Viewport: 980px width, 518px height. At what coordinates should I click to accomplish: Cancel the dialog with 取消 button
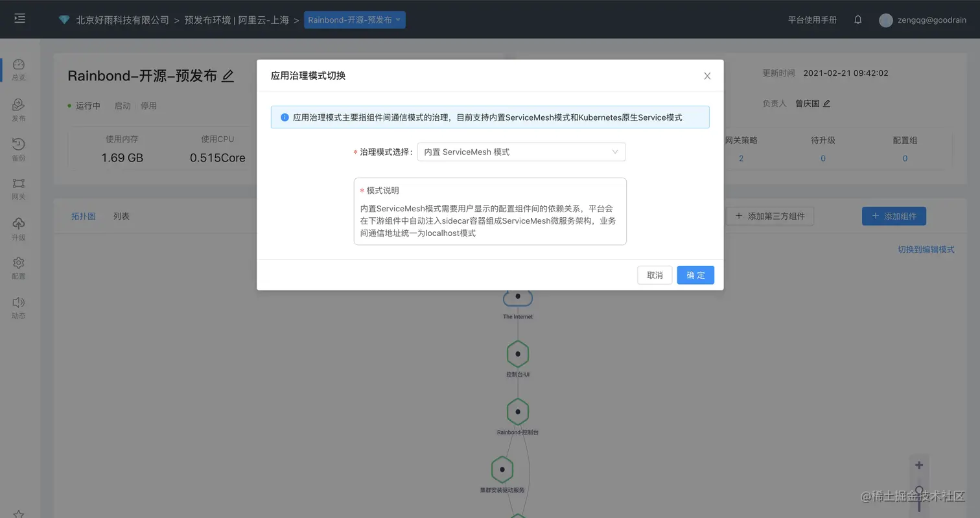click(654, 275)
